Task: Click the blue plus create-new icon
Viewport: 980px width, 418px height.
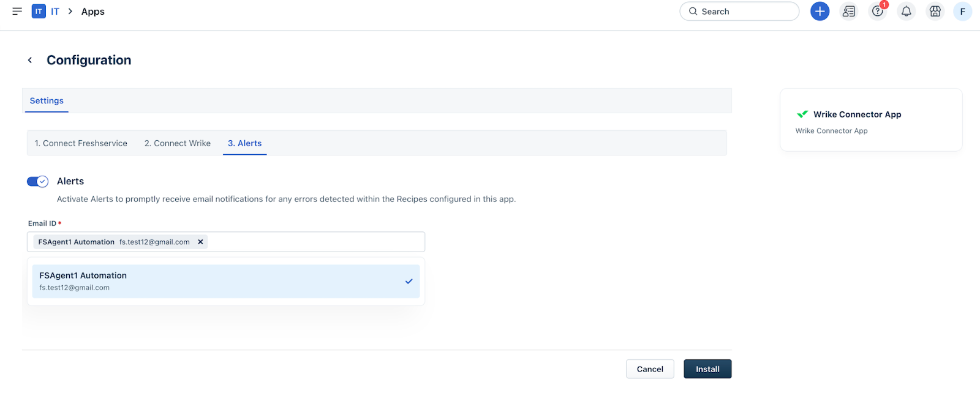Action: (820, 11)
